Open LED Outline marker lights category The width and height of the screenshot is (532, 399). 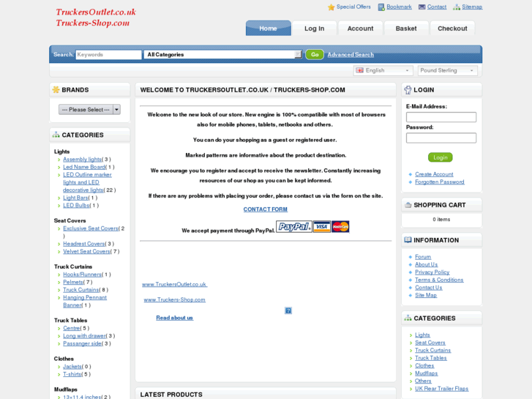(87, 182)
